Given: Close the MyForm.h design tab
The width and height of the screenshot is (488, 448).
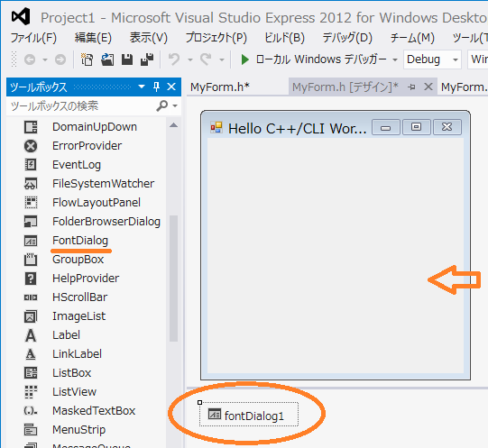Looking at the screenshot, I should click(428, 87).
